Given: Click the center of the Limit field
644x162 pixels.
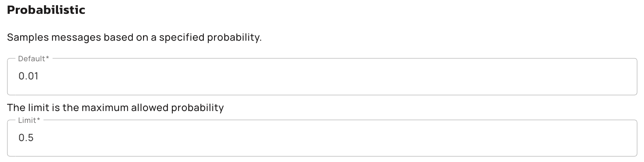Looking at the screenshot, I should pyautogui.click(x=322, y=138).
